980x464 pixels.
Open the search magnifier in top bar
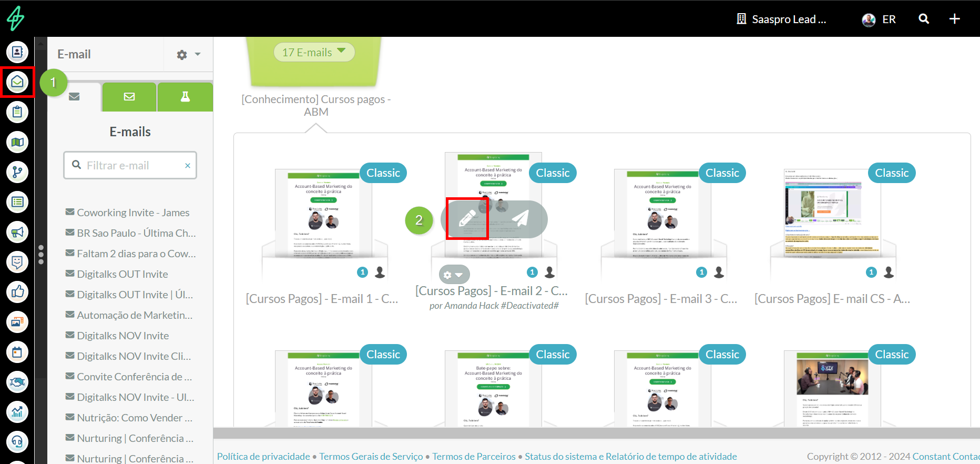click(924, 19)
